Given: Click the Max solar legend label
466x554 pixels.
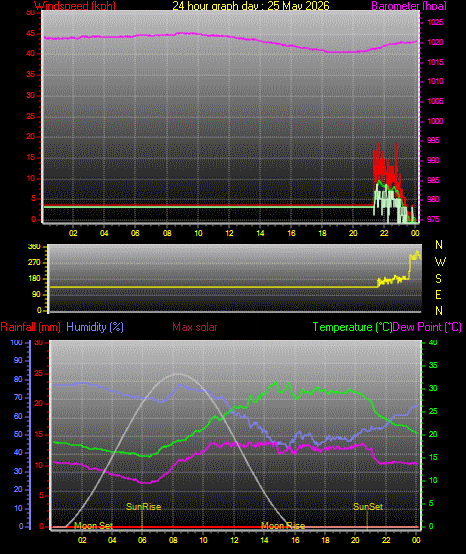Looking at the screenshot, I should (x=195, y=327).
